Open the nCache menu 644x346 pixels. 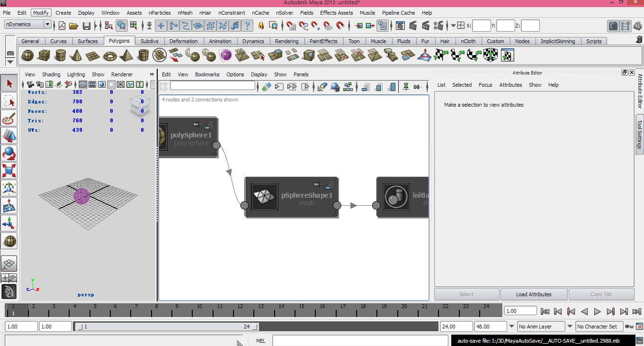(260, 13)
